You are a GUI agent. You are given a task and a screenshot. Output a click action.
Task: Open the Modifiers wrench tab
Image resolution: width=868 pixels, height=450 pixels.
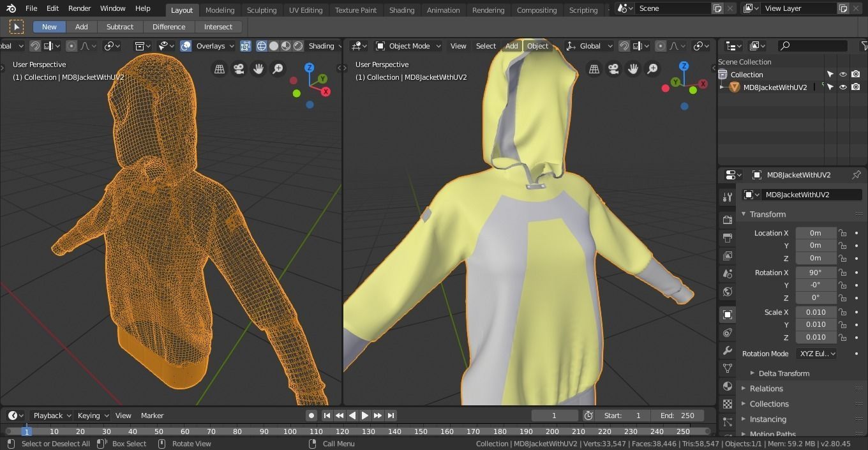coord(727,350)
